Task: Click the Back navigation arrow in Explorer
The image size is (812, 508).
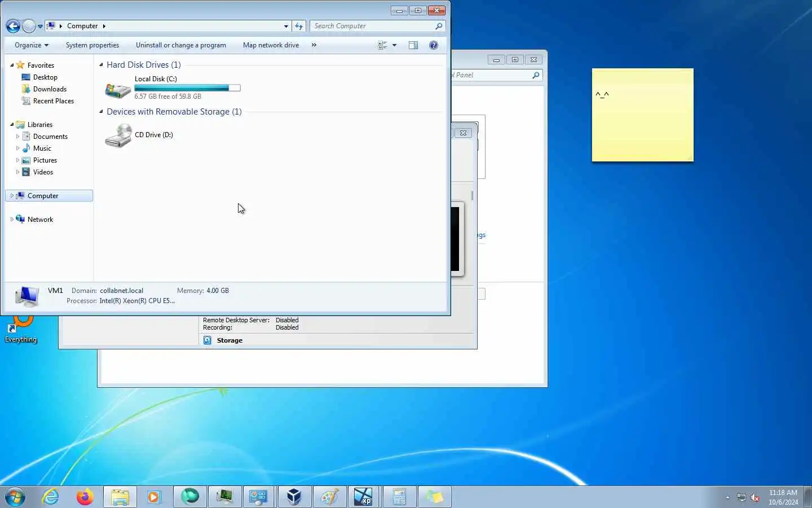Action: (13, 26)
